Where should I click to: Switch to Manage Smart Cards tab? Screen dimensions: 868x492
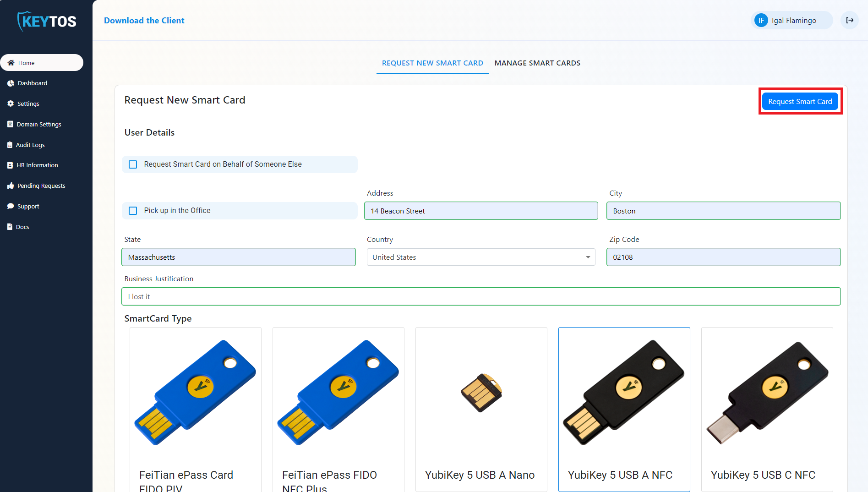[x=537, y=63]
